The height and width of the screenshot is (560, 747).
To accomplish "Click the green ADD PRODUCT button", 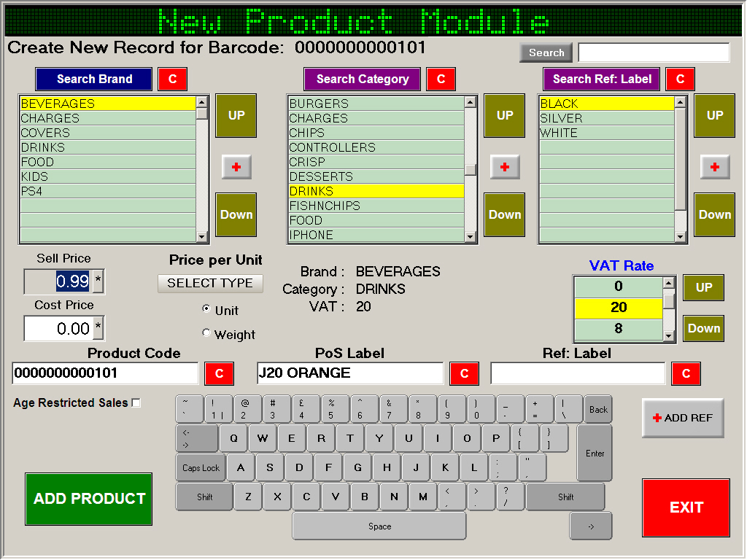I will pos(89,499).
